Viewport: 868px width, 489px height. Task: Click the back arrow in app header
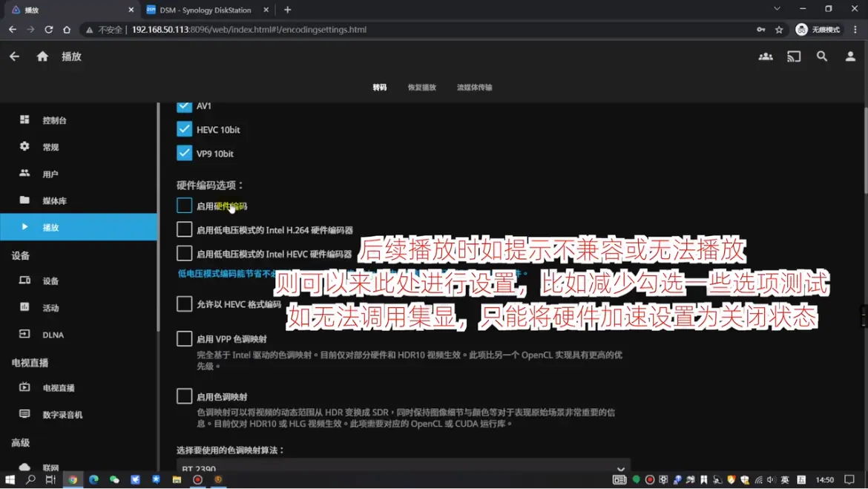[x=15, y=56]
